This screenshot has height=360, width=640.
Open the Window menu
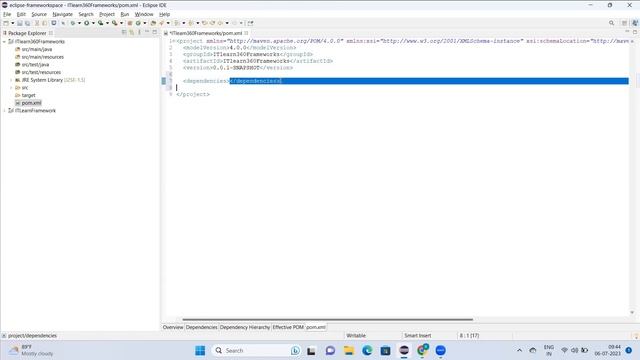[144, 14]
